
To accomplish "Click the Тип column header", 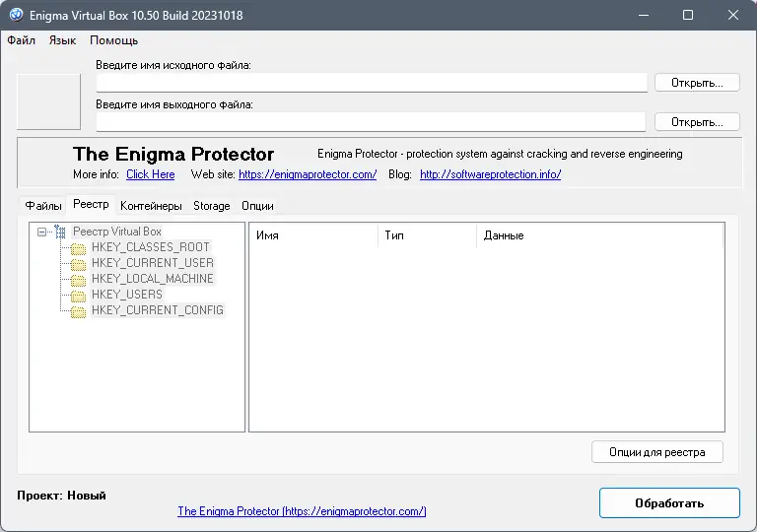I will [x=427, y=235].
